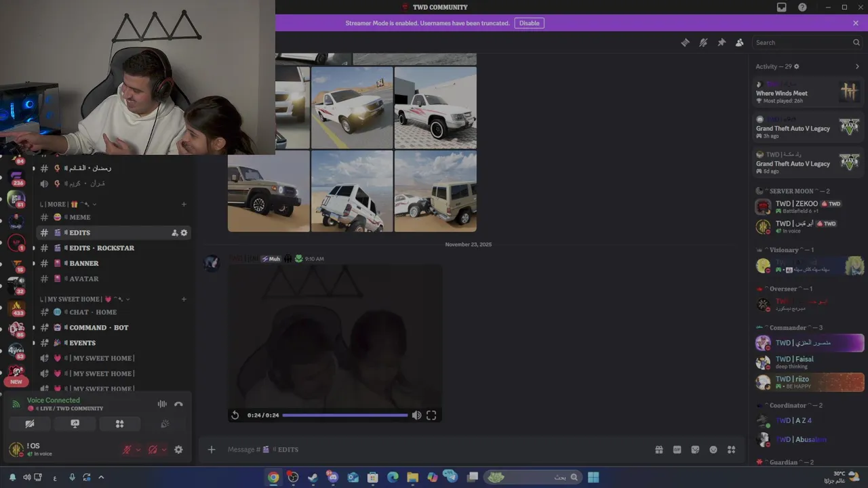
Task: Disable Streamer Mode via banner button
Action: (529, 23)
